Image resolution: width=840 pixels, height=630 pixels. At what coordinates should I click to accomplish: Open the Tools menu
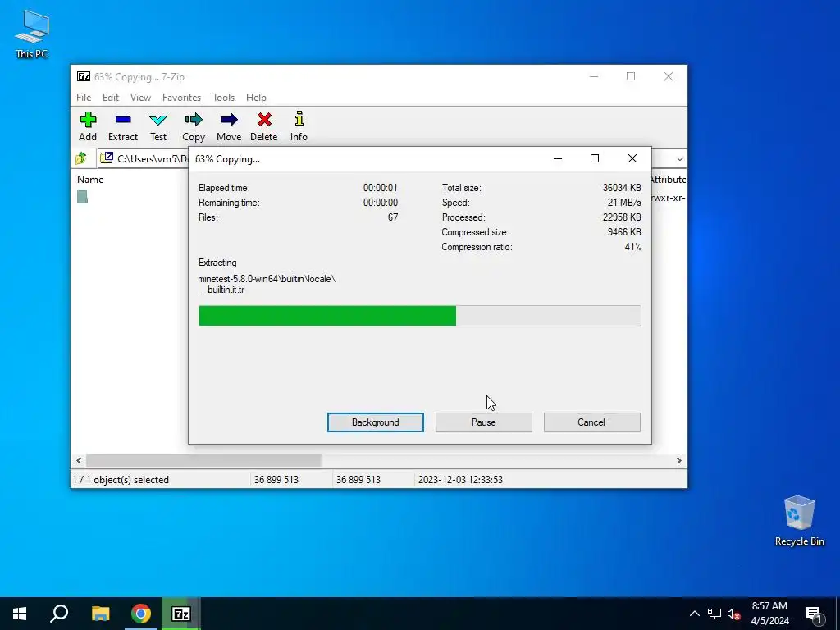[x=223, y=98]
